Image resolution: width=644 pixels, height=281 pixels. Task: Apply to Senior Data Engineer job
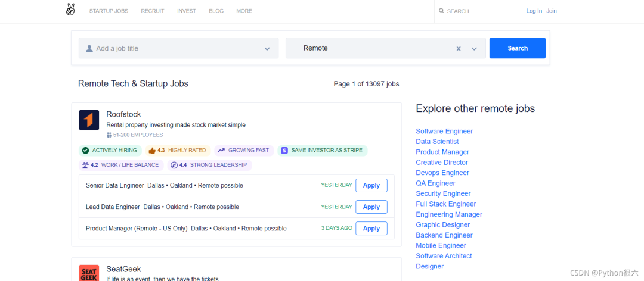tap(371, 185)
